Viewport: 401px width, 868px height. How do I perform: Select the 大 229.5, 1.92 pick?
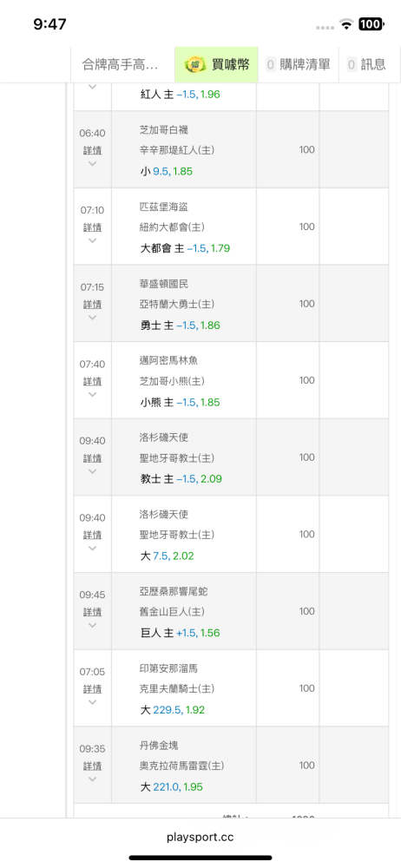(x=172, y=710)
